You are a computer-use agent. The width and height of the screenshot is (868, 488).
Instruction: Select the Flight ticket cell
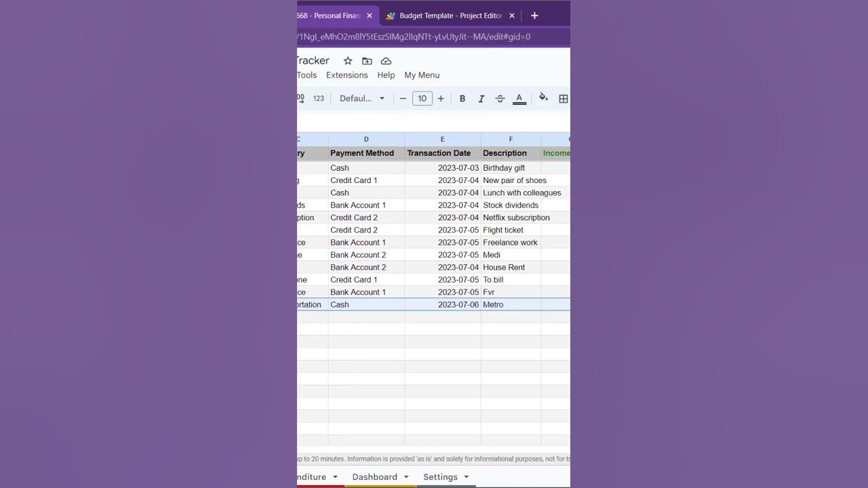pyautogui.click(x=511, y=230)
